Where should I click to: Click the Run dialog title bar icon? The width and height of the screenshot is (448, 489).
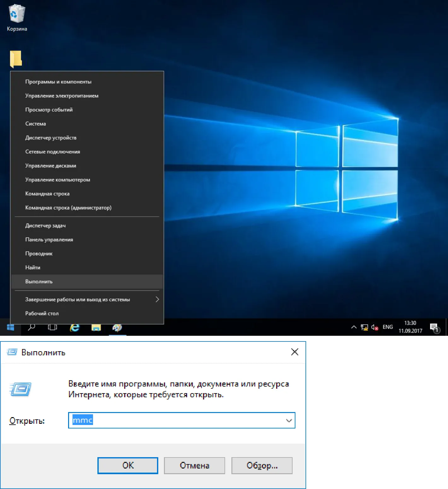pos(12,352)
